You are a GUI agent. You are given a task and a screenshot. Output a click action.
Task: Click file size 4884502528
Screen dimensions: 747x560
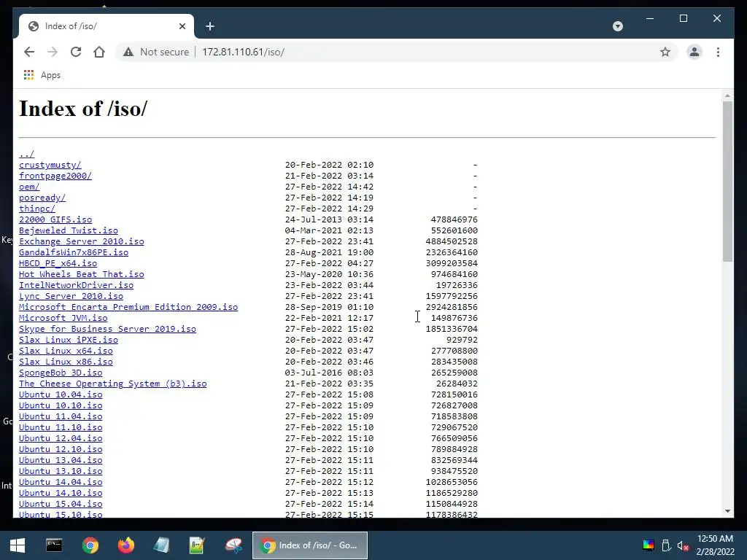click(x=452, y=241)
